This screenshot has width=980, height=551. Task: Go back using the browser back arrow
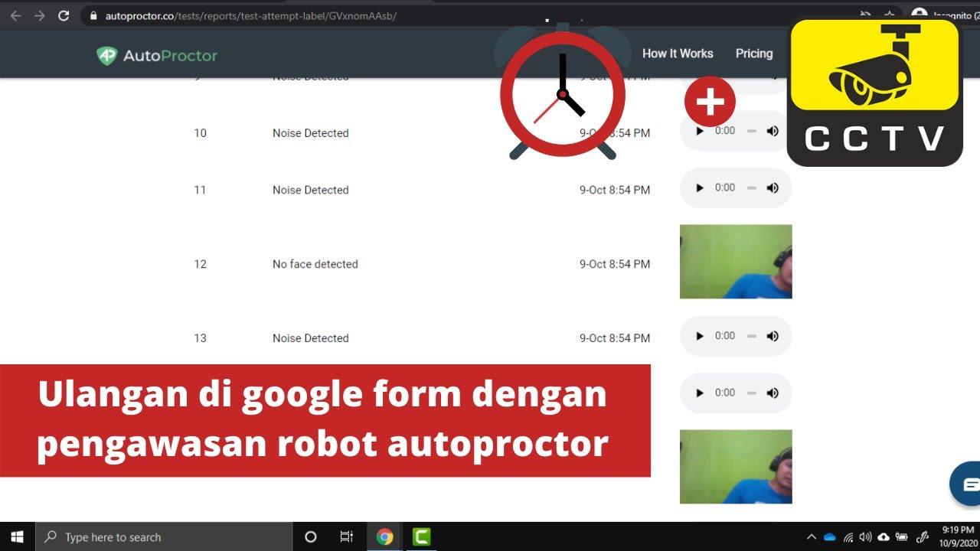click(x=15, y=16)
